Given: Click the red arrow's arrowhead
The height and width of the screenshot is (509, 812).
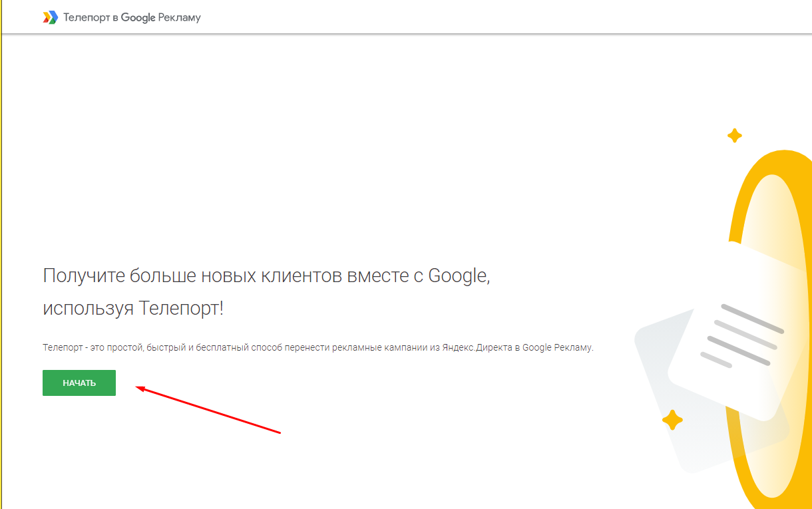Looking at the screenshot, I should [141, 388].
